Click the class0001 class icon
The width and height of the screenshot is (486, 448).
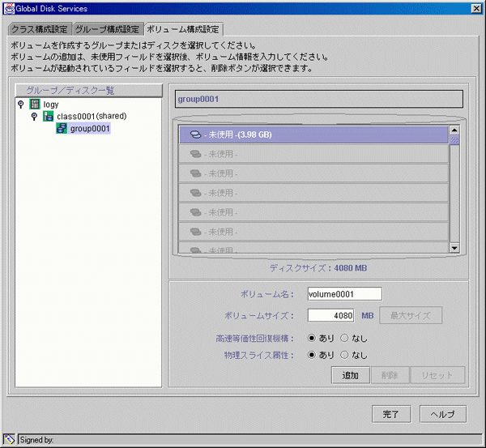[x=49, y=116]
